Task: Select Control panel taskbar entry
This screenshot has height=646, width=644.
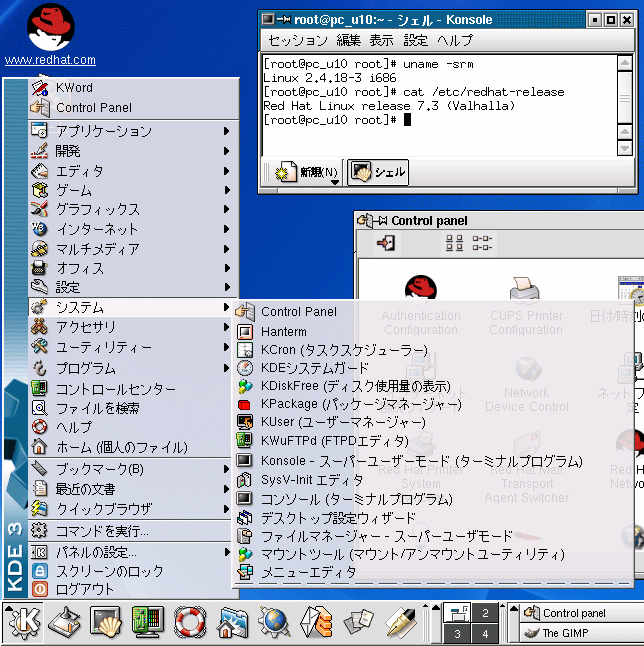Action: coord(581,613)
